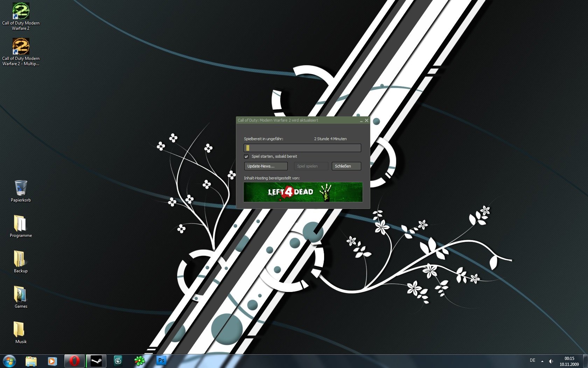Click the greyed Spiel spielen button
The width and height of the screenshot is (588, 368).
[311, 166]
